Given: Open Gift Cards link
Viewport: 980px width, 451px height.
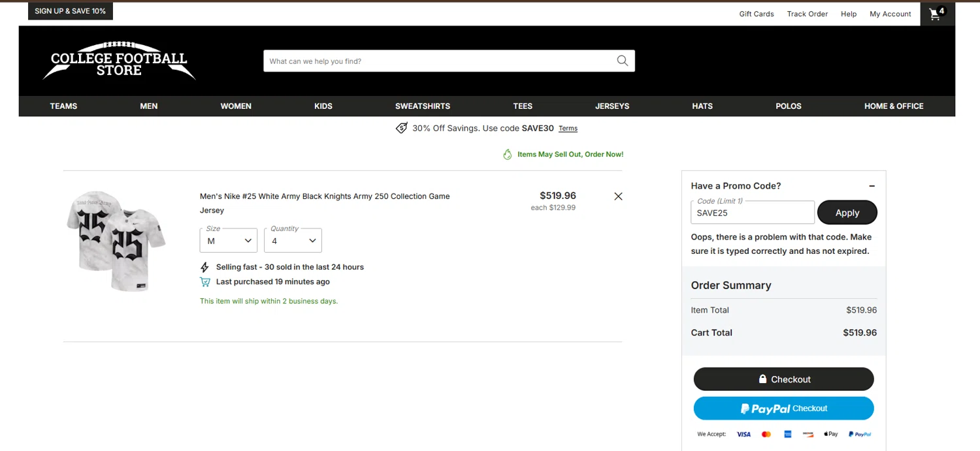Looking at the screenshot, I should (757, 14).
